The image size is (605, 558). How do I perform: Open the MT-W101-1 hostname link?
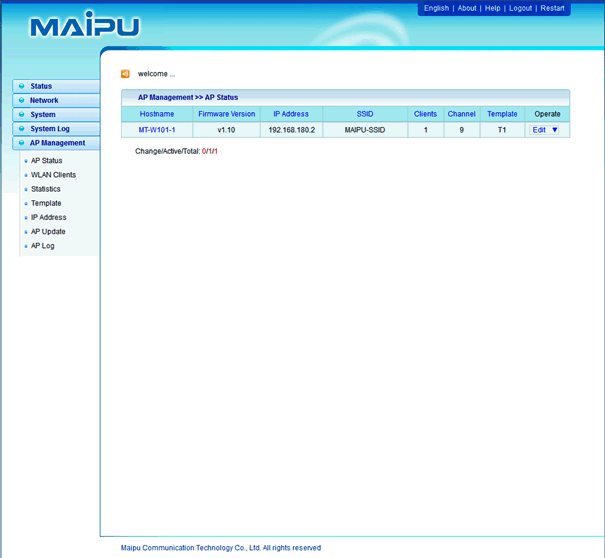pos(157,130)
